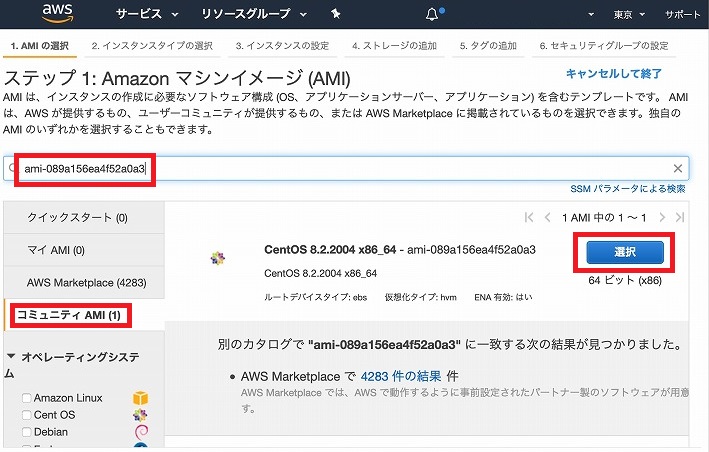Open the 東京 region dropdown

click(x=629, y=14)
